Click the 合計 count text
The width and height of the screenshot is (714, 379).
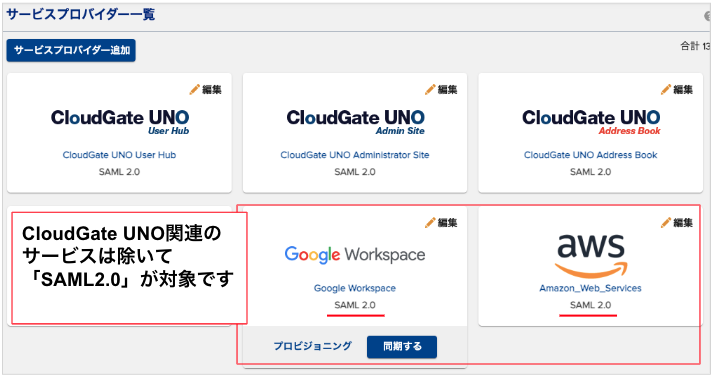[x=695, y=46]
